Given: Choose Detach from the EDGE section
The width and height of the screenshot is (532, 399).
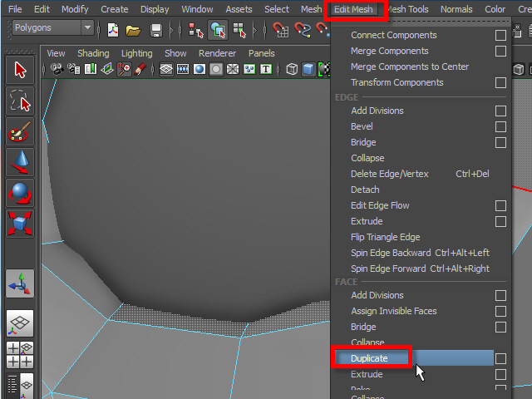Looking at the screenshot, I should pyautogui.click(x=365, y=190).
